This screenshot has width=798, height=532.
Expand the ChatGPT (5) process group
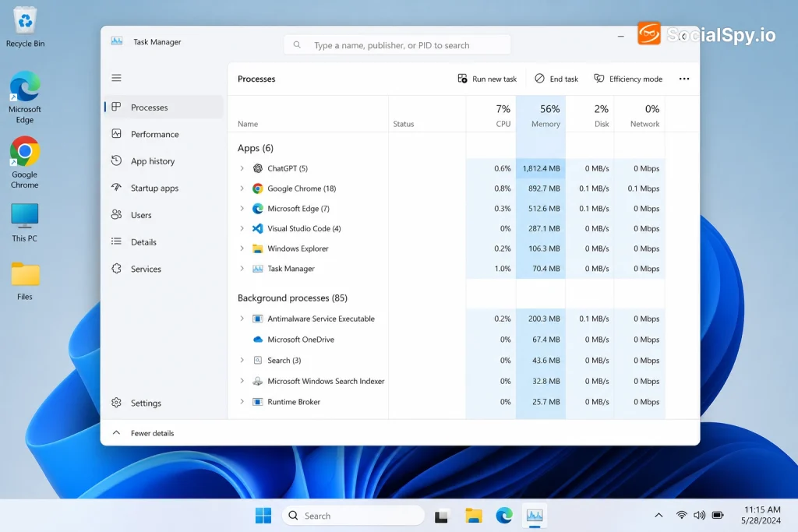click(242, 168)
